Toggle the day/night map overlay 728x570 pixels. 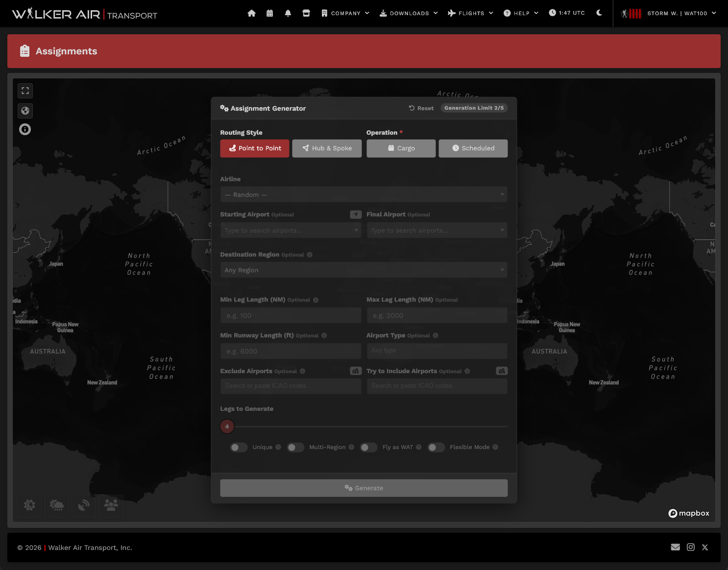click(29, 505)
